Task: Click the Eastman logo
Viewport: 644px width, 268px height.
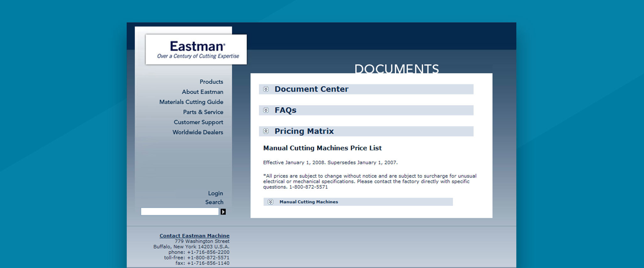Action: 196,50
